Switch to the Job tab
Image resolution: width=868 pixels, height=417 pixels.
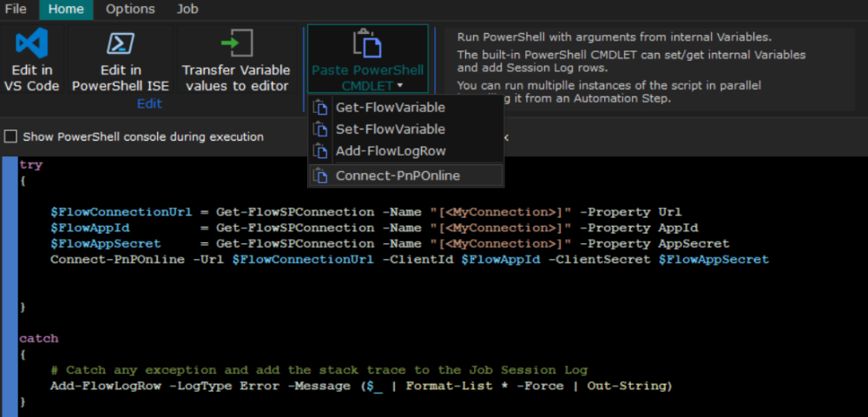click(187, 10)
